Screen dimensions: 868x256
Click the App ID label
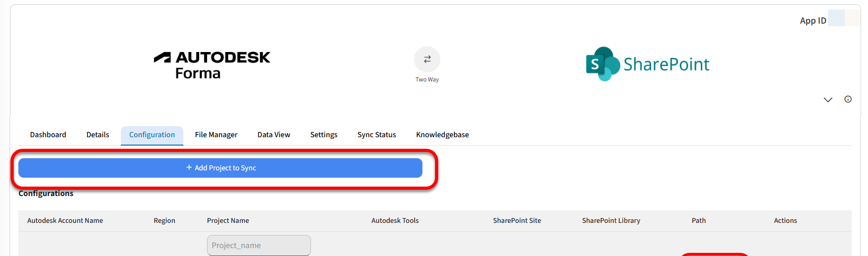pyautogui.click(x=813, y=21)
